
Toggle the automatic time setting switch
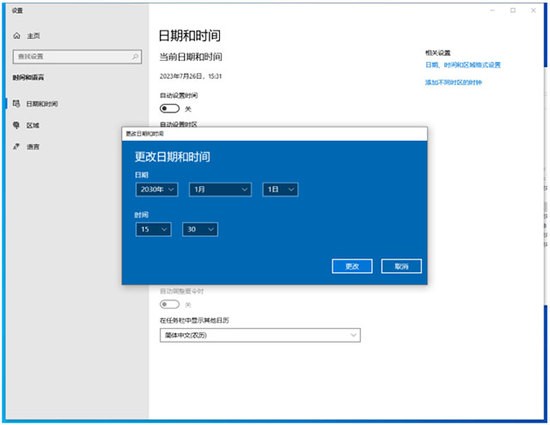coord(170,109)
